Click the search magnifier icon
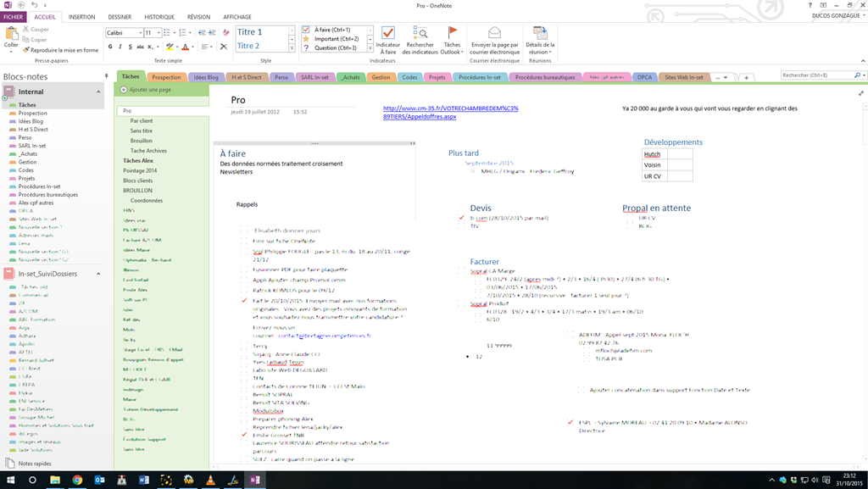The width and height of the screenshot is (868, 489). [x=857, y=75]
